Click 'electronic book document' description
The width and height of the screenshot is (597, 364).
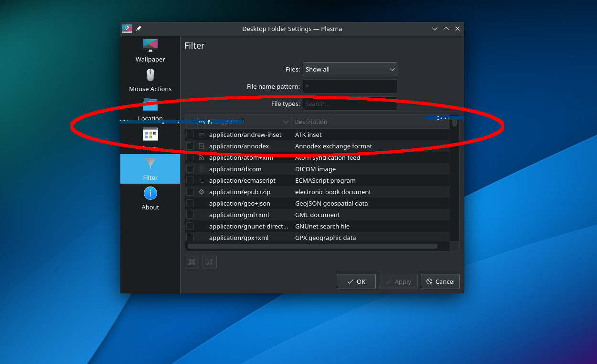pos(333,192)
